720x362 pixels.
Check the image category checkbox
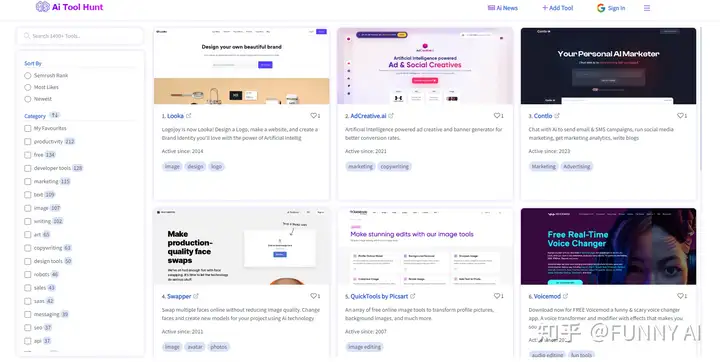[28, 209]
